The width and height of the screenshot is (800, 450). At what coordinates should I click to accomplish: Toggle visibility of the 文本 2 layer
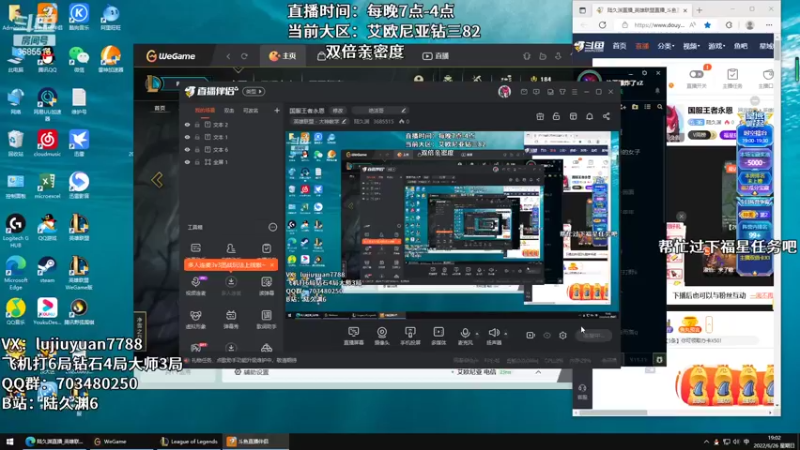pos(187,124)
